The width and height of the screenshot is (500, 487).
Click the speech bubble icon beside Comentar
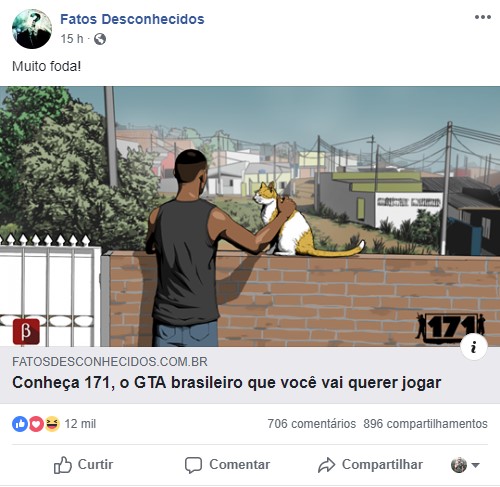pyautogui.click(x=193, y=465)
